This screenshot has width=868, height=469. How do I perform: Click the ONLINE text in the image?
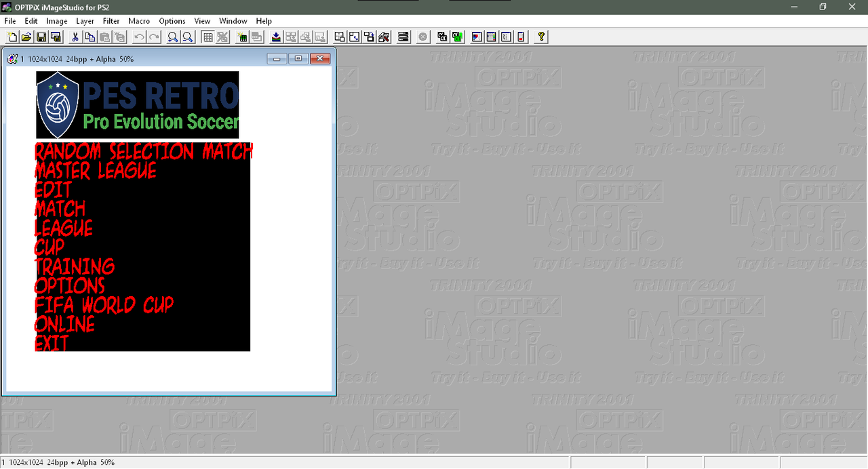coord(64,324)
